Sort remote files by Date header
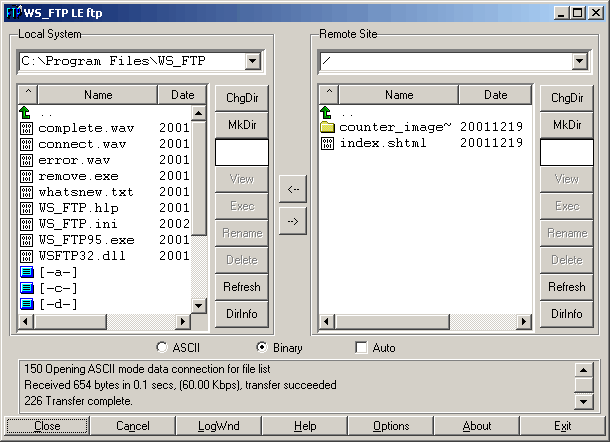 tap(495, 95)
